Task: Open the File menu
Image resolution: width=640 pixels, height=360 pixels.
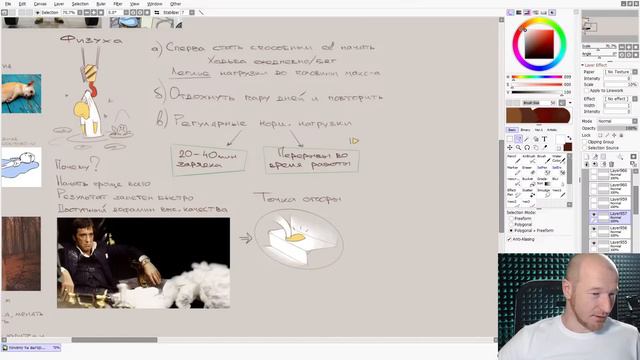Action: pyautogui.click(x=8, y=4)
